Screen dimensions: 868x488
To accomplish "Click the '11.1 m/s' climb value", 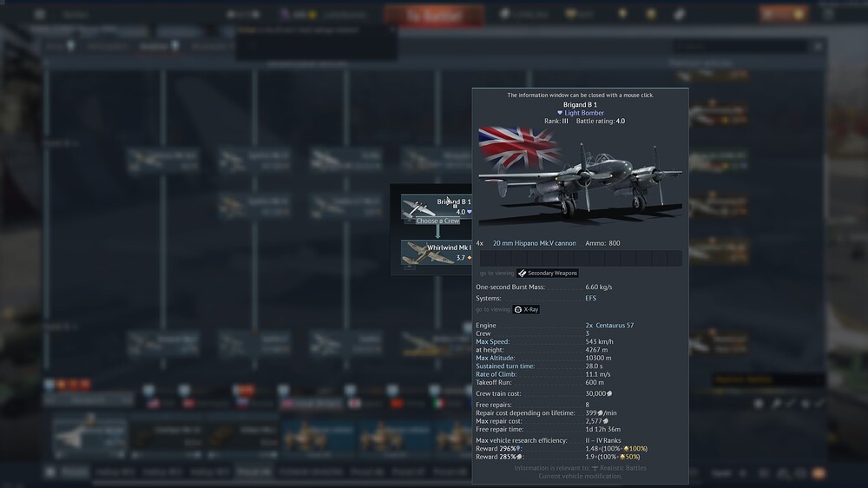I will pos(598,374).
